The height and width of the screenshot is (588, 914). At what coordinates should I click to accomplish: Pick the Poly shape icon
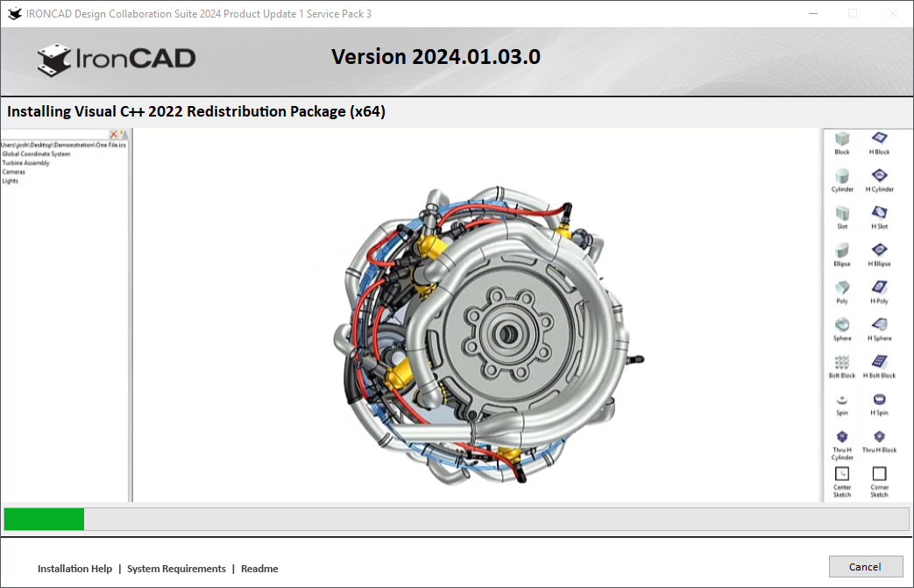[842, 288]
